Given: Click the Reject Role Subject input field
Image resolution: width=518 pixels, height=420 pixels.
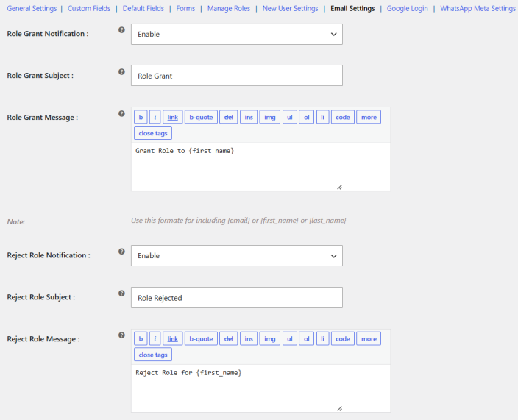Looking at the screenshot, I should [x=236, y=297].
